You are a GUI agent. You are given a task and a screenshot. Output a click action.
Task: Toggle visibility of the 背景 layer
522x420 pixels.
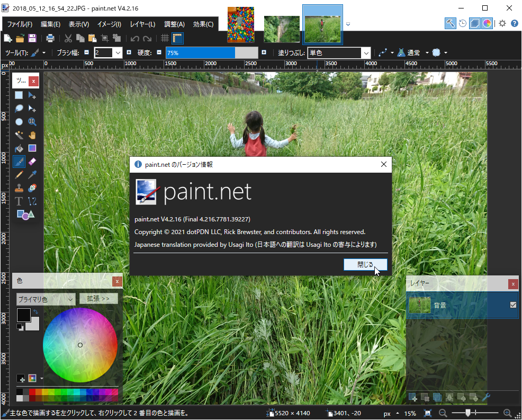click(x=512, y=305)
